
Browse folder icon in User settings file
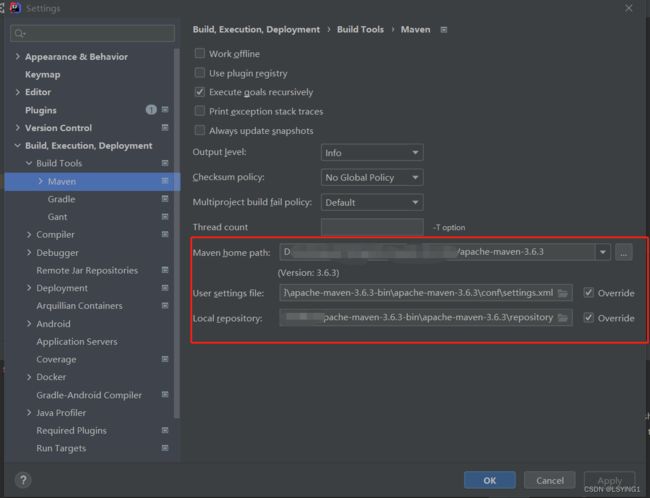point(563,293)
